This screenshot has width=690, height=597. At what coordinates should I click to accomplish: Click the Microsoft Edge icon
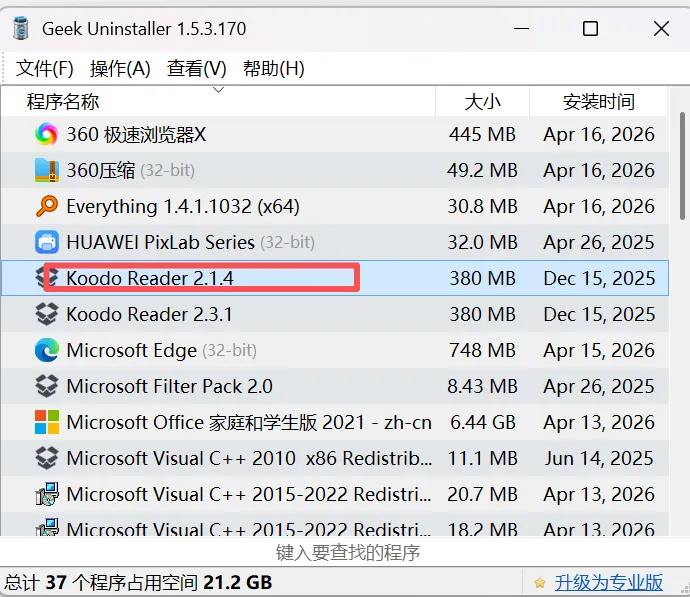click(x=47, y=350)
